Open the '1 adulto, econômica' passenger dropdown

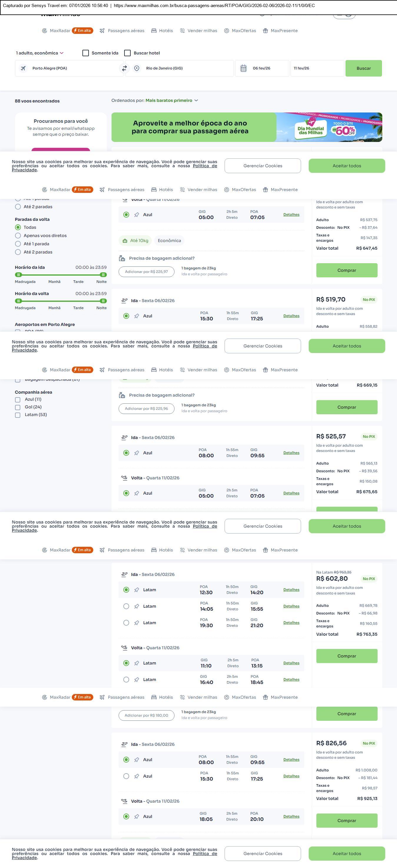pyautogui.click(x=40, y=53)
